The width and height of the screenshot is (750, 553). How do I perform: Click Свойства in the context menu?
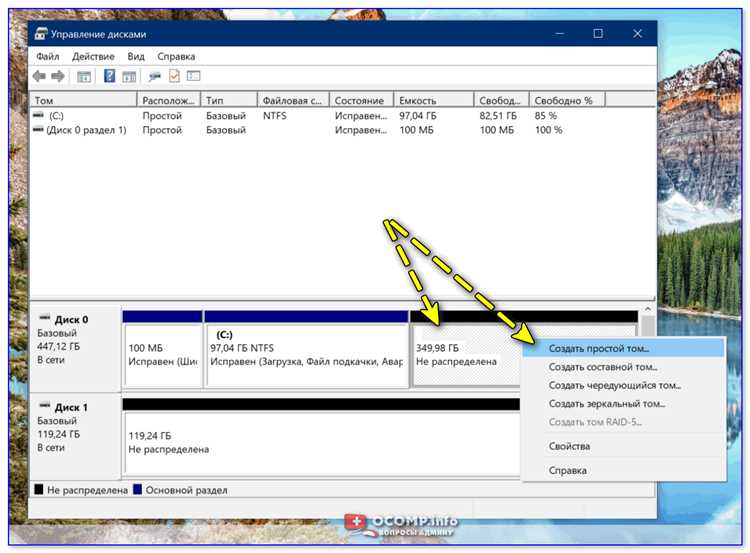(569, 446)
